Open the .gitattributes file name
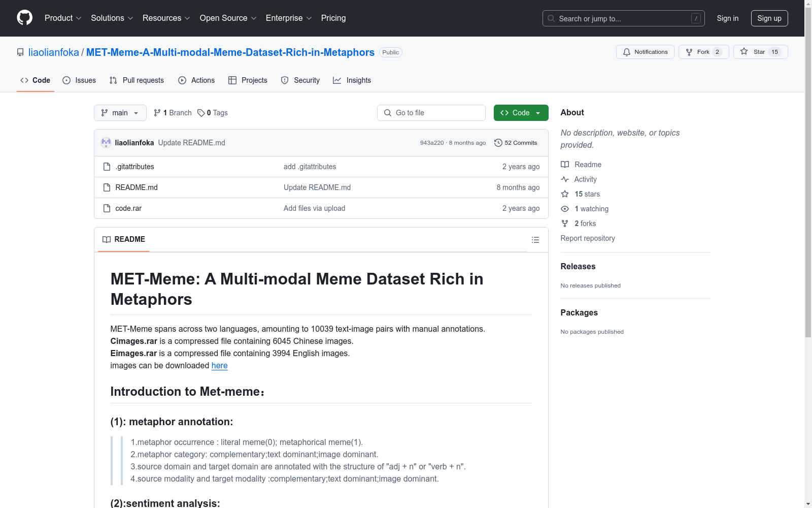812x508 pixels. coord(134,167)
